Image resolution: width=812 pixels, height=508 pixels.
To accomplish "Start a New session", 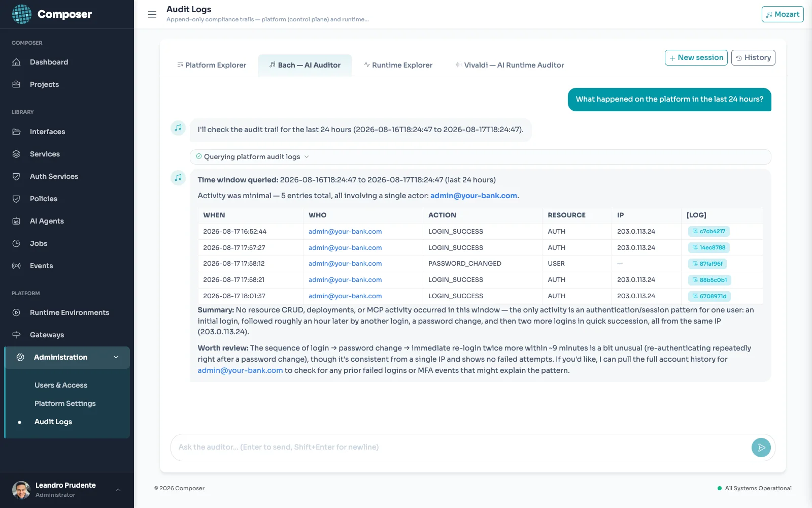I will point(696,57).
